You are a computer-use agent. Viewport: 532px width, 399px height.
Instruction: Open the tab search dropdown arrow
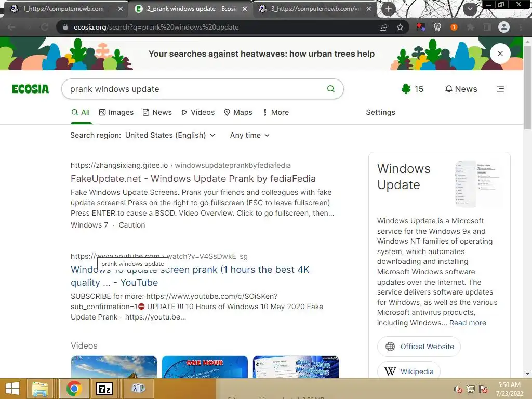(470, 9)
